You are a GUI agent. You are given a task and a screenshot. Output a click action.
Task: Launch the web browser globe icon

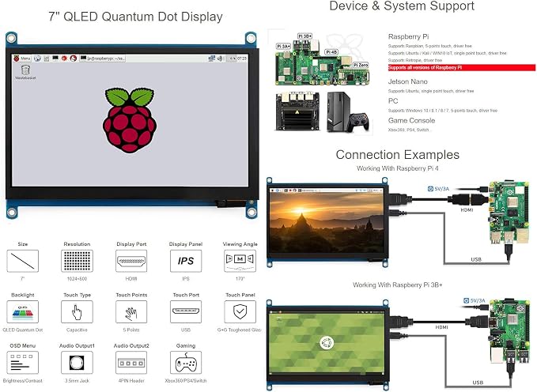click(37, 58)
